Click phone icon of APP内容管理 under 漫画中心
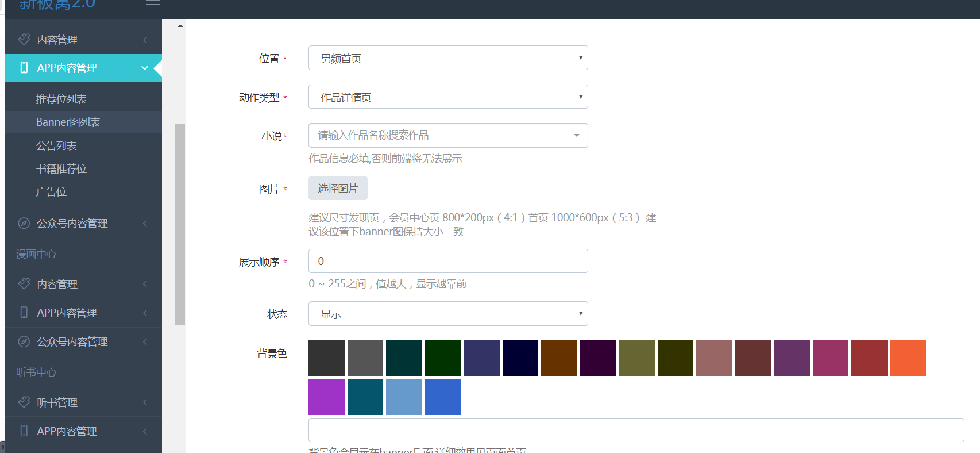 click(x=24, y=312)
